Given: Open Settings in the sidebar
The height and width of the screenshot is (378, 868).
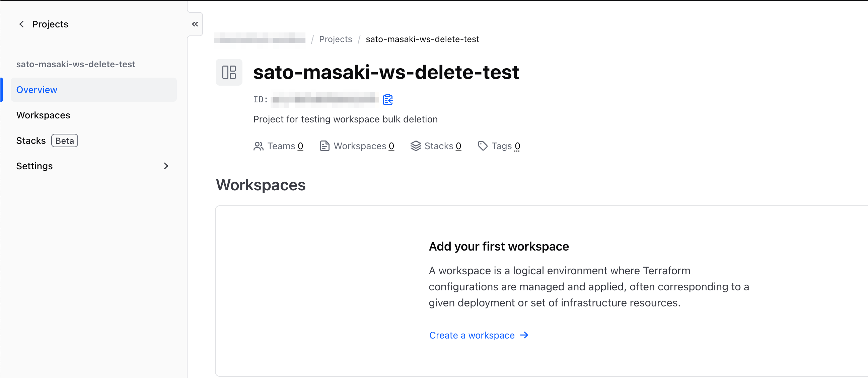Looking at the screenshot, I should (x=94, y=166).
